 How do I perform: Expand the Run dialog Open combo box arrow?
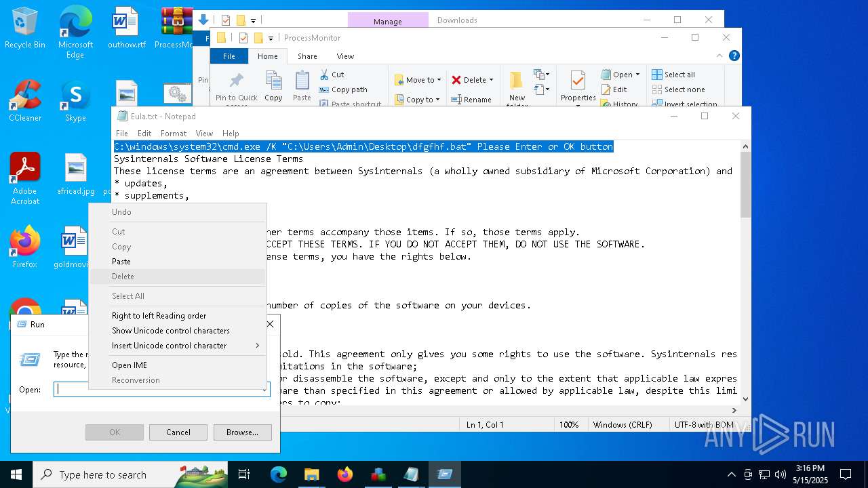[264, 390]
